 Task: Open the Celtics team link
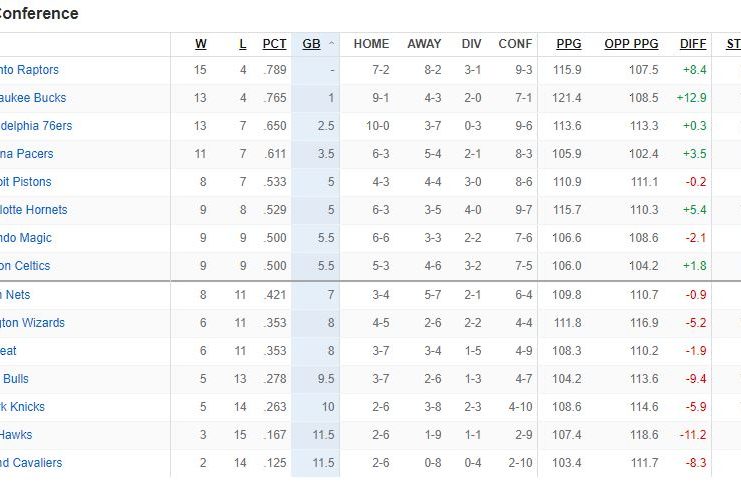pyautogui.click(x=24, y=266)
